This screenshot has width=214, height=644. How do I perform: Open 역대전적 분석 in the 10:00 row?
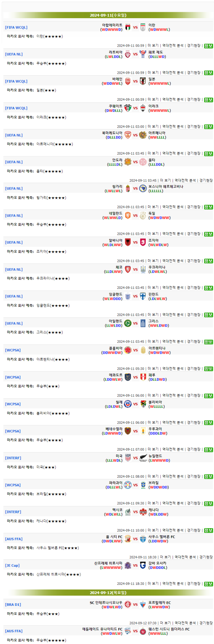(173, 530)
